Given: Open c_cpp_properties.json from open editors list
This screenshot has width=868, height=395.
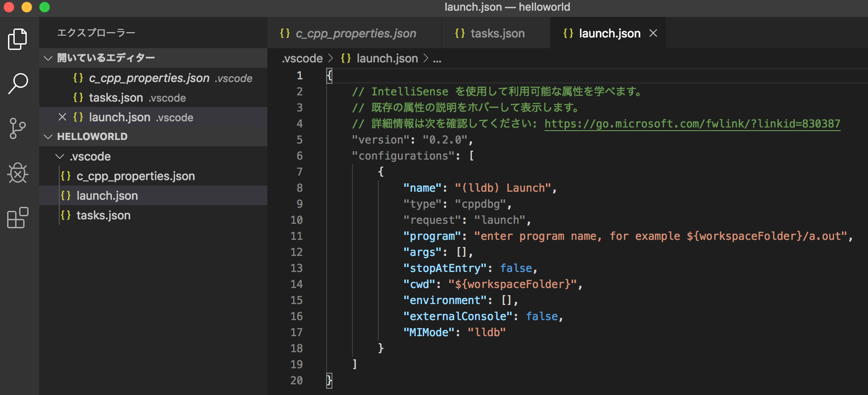Looking at the screenshot, I should (153, 78).
